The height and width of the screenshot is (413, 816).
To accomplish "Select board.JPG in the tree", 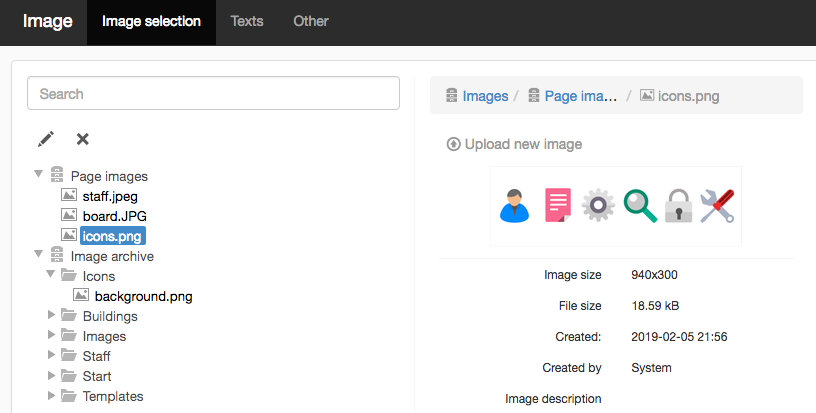I will point(114,216).
